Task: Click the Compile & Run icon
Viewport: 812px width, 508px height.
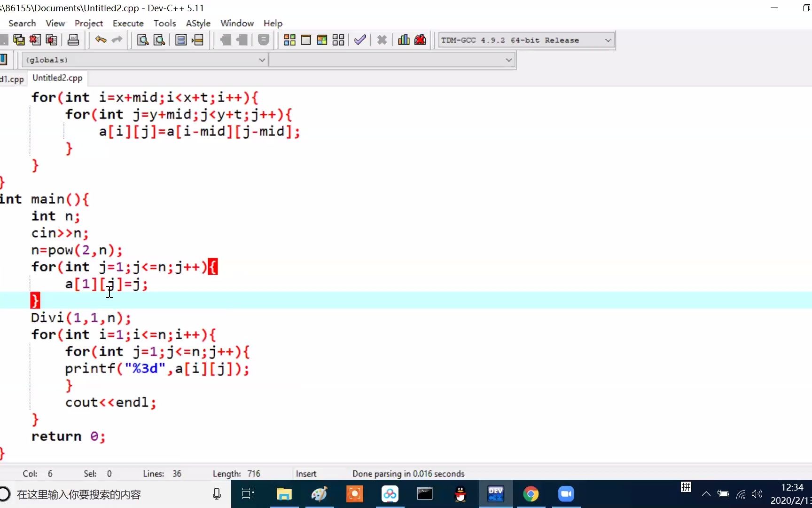Action: (322, 40)
